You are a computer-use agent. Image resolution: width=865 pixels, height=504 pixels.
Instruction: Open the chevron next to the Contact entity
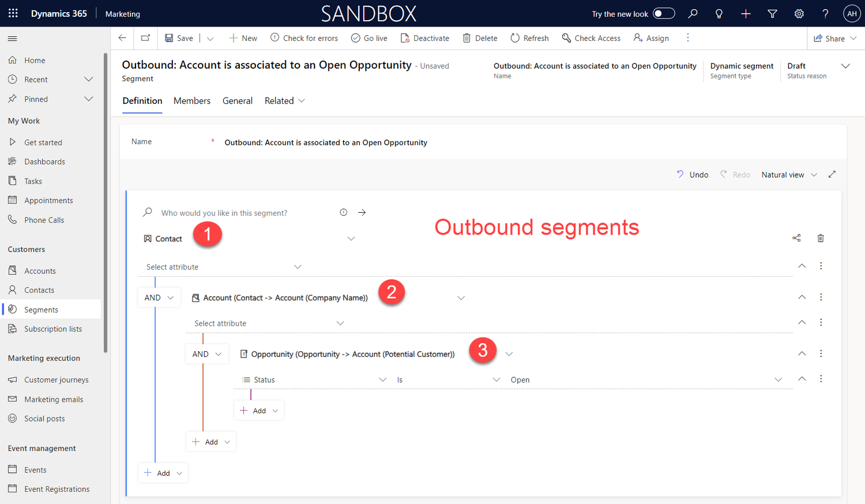tap(351, 238)
